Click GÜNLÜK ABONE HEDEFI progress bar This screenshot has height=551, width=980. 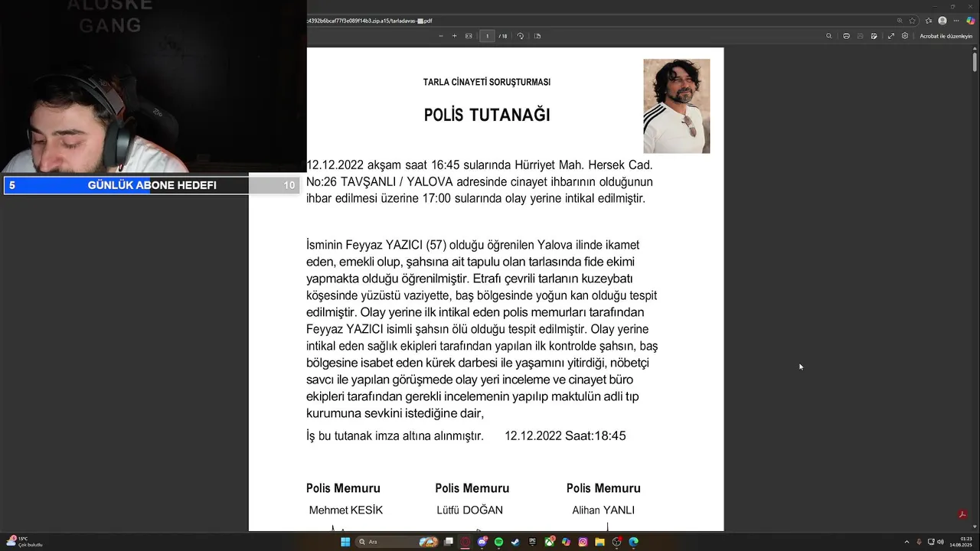(152, 185)
